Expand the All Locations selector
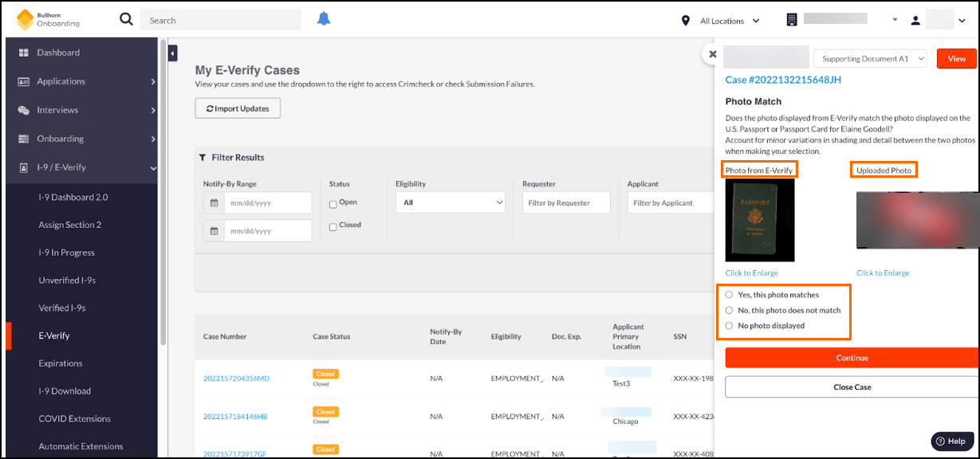 click(730, 21)
